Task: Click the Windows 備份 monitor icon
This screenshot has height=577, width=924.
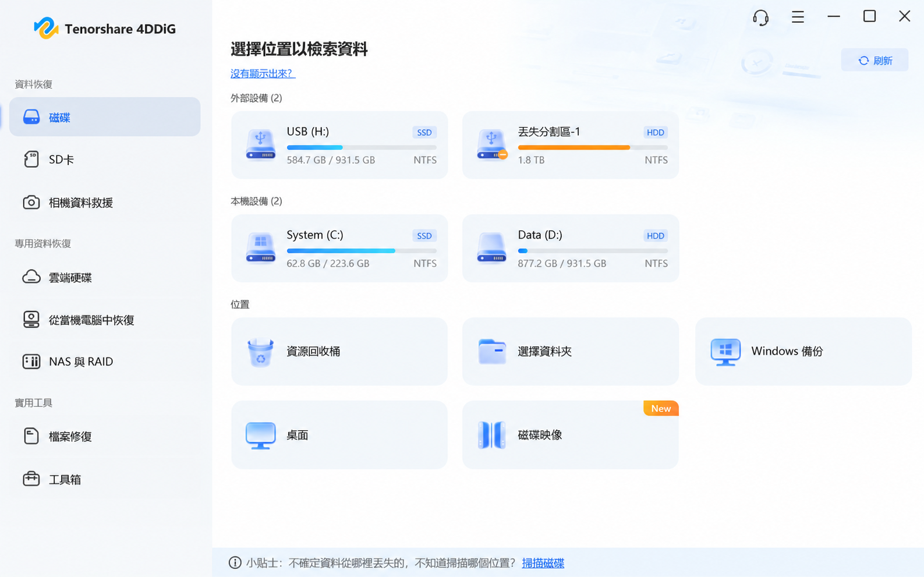Action: click(x=725, y=352)
